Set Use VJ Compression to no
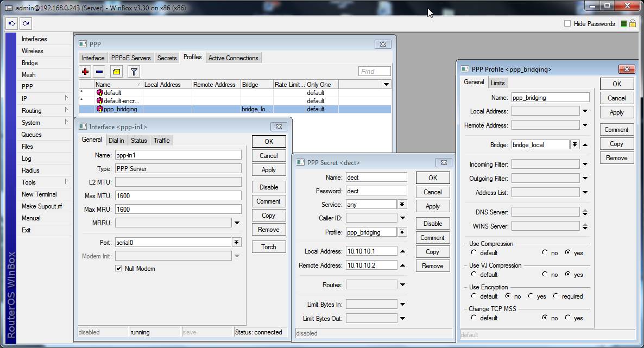The image size is (644, 348). pyautogui.click(x=545, y=274)
